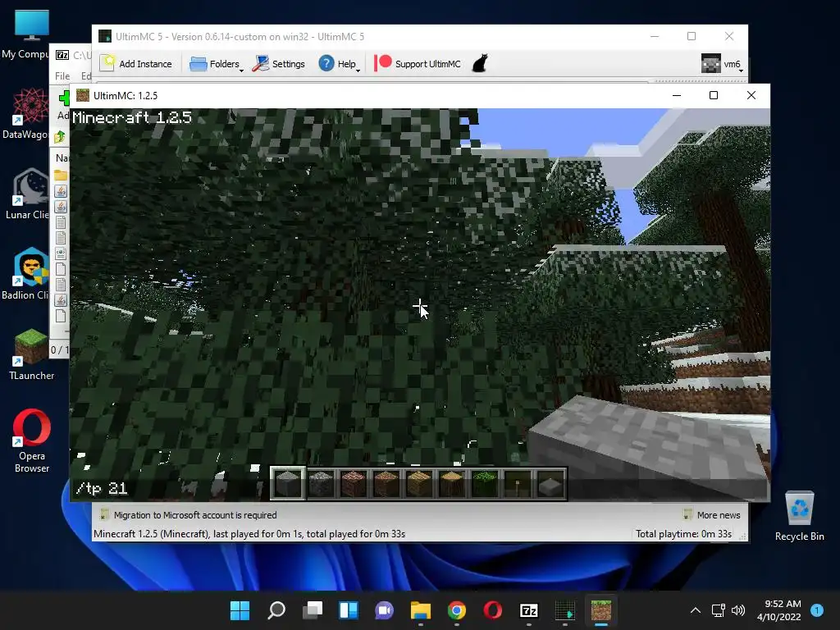Open UltimMC Settings
The width and height of the screenshot is (840, 630).
tap(279, 64)
